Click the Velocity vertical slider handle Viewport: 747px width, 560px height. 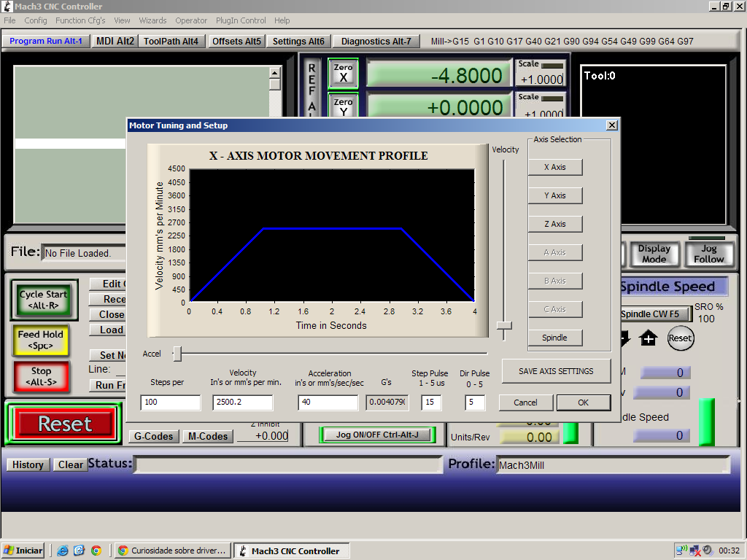click(504, 326)
